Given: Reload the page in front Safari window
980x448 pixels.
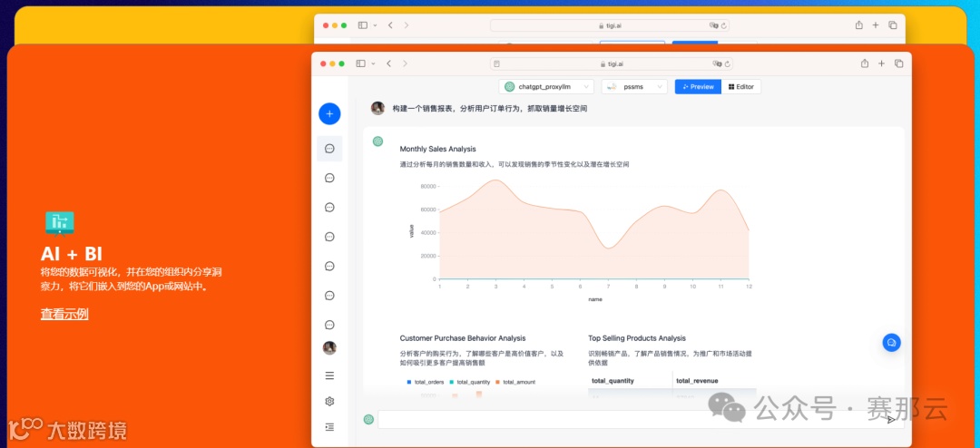Looking at the screenshot, I should [728, 63].
